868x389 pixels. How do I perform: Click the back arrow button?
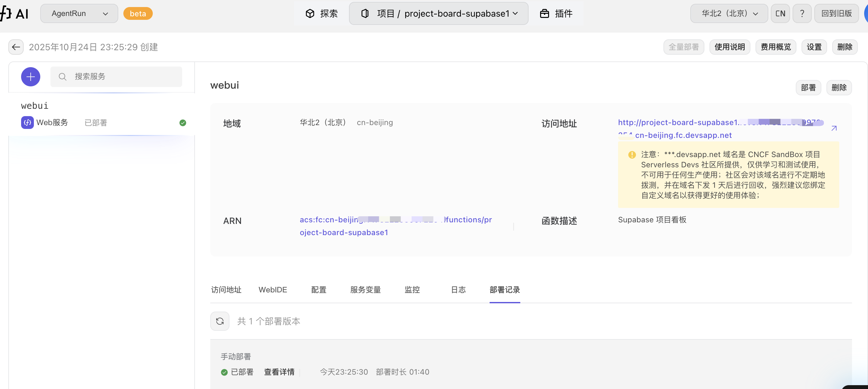[16, 47]
